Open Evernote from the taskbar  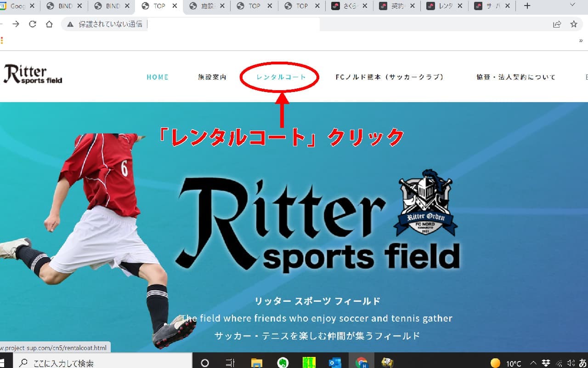[x=283, y=362]
